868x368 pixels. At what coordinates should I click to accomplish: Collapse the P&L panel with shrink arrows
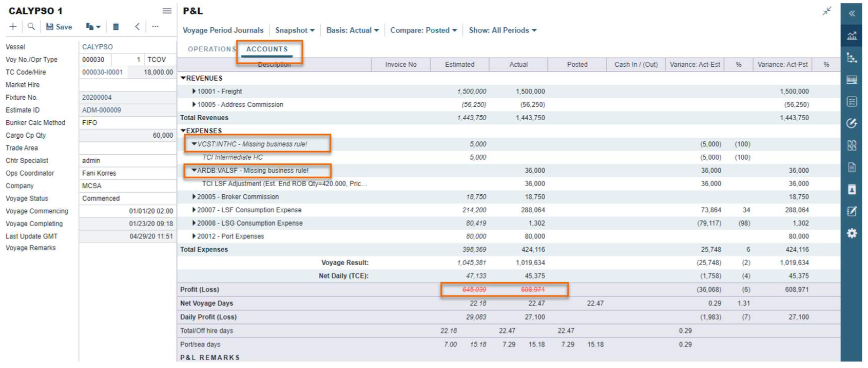pyautogui.click(x=826, y=11)
